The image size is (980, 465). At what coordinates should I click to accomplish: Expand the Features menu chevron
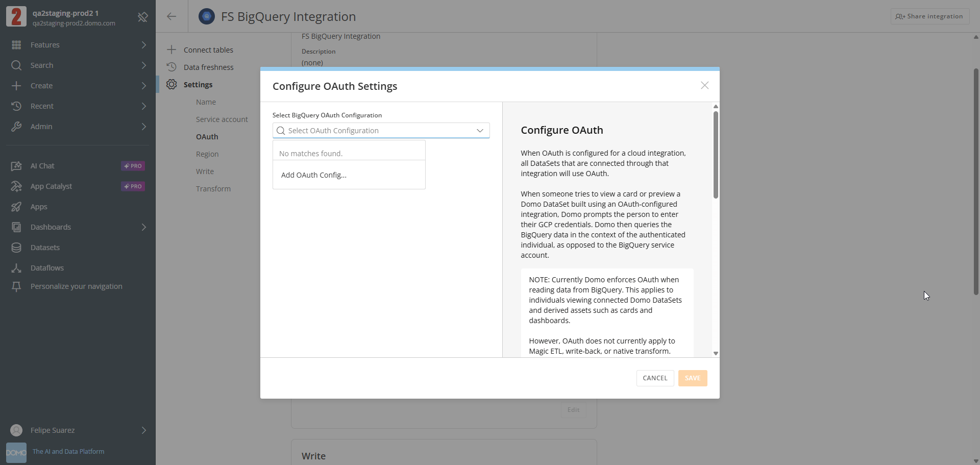144,45
